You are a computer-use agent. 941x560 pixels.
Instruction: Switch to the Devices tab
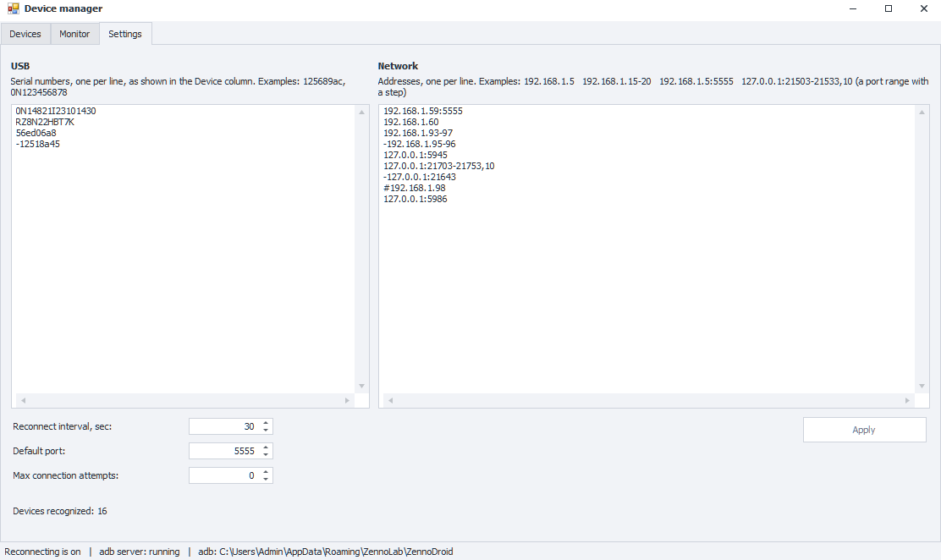pos(25,34)
